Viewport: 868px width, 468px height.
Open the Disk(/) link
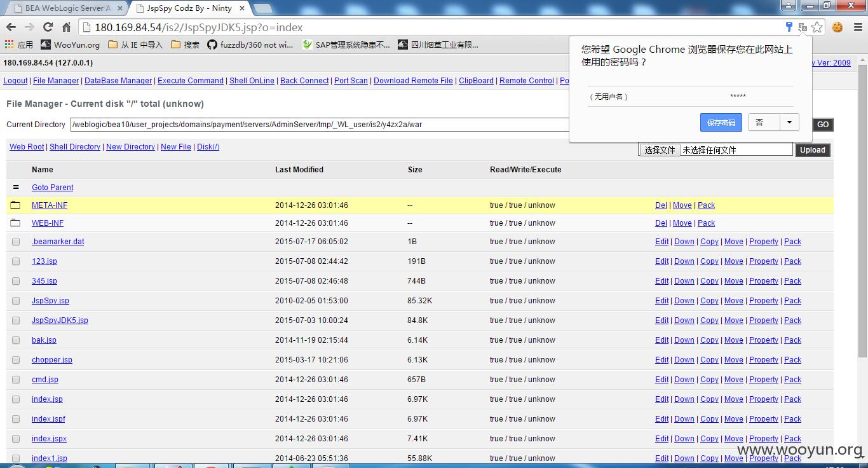(208, 147)
